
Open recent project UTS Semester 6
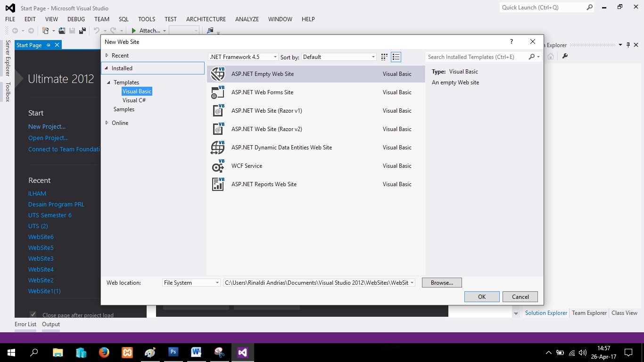50,215
